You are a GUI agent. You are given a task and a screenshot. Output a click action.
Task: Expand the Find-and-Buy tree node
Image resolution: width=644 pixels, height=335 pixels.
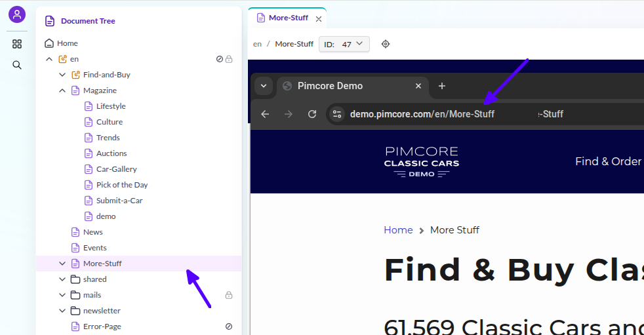click(x=62, y=75)
